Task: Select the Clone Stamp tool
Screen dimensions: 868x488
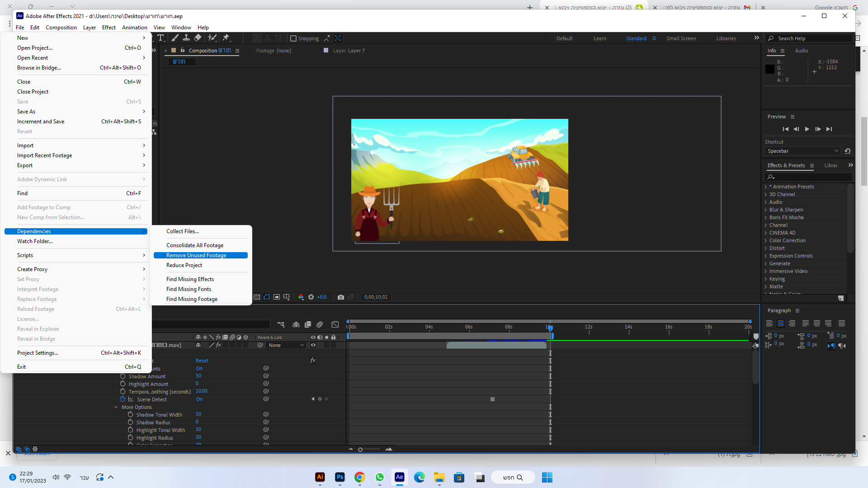Action: pos(186,38)
